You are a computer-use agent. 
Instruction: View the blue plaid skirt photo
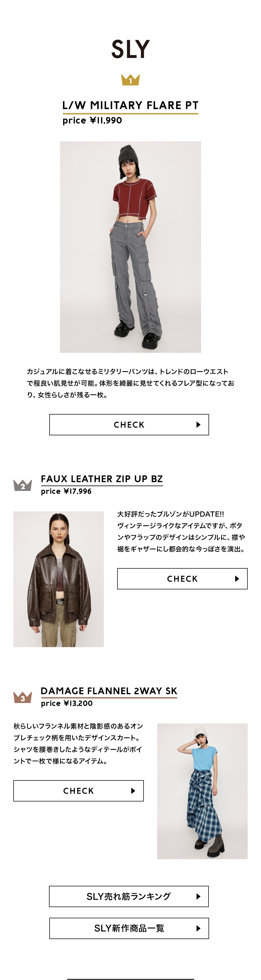point(202,791)
